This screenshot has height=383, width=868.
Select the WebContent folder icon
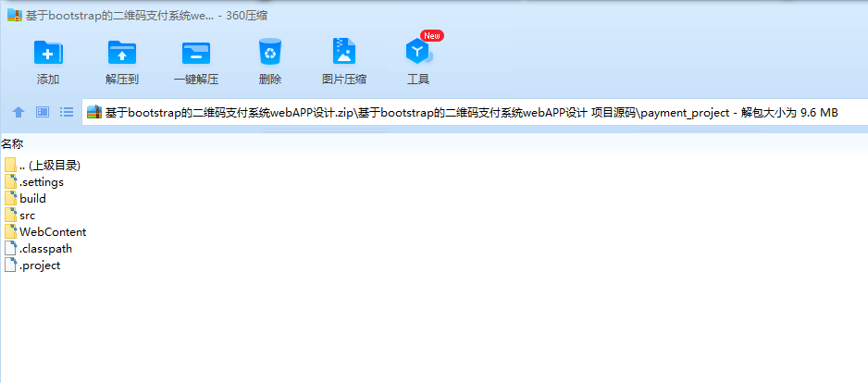click(x=10, y=231)
